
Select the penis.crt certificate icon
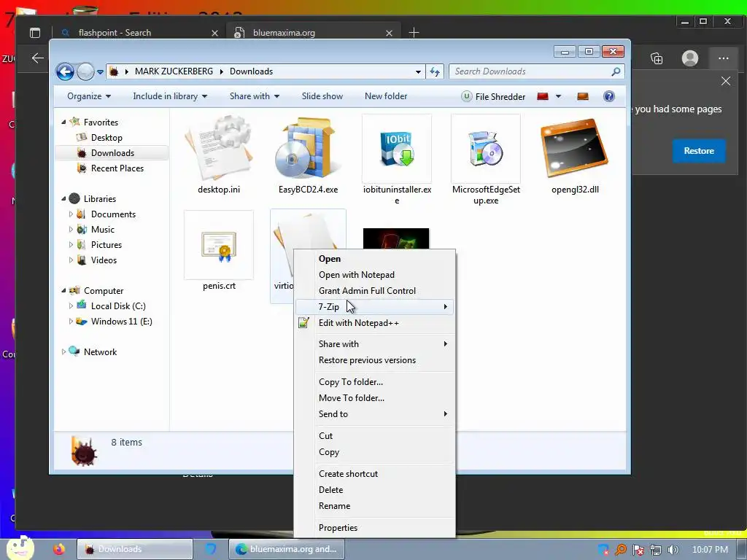[x=219, y=245]
